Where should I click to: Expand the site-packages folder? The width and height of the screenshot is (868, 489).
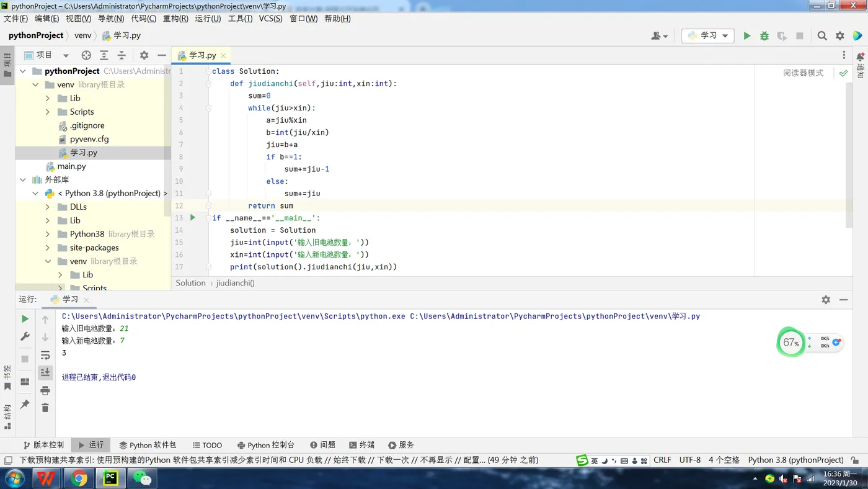point(48,248)
